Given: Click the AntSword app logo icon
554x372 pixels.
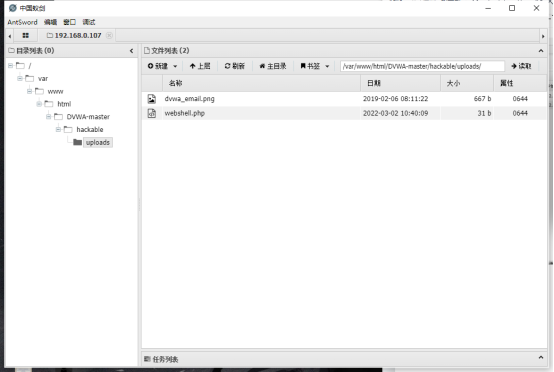Looking at the screenshot, I should (13, 8).
